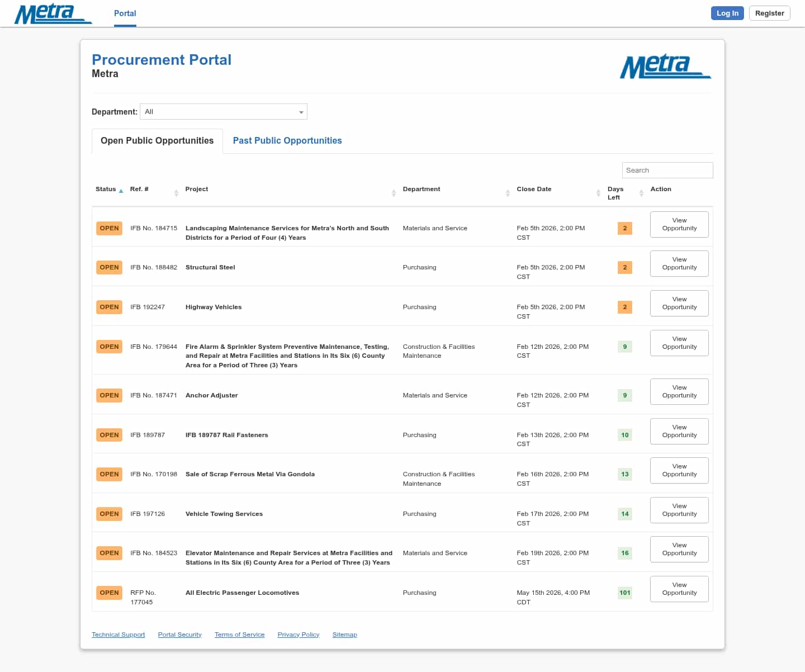This screenshot has width=805, height=672.
Task: Click the Metra logo in the top navigation
Action: [53, 14]
